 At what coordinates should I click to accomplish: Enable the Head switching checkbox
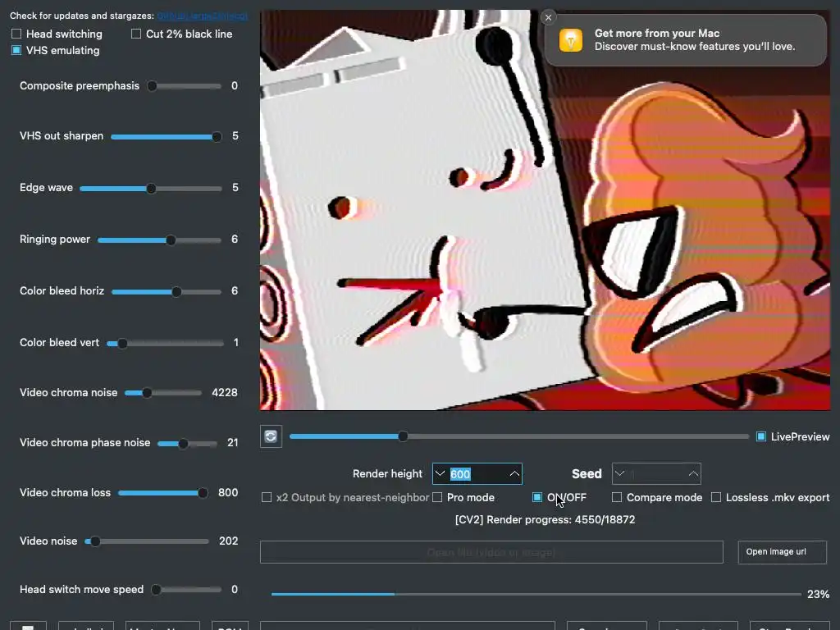[16, 34]
